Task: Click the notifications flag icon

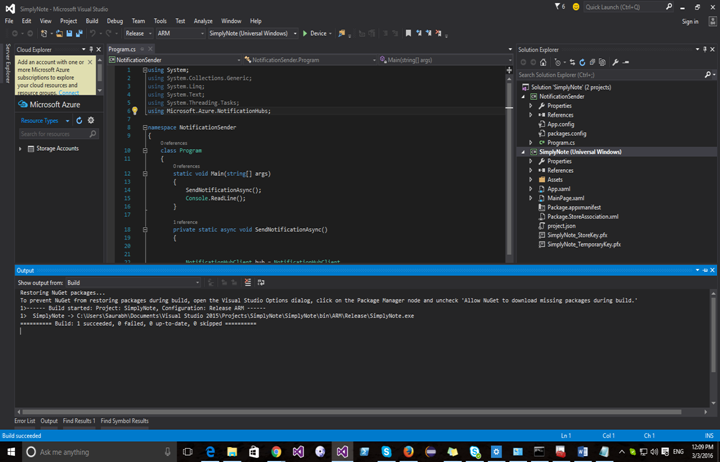Action: click(558, 7)
